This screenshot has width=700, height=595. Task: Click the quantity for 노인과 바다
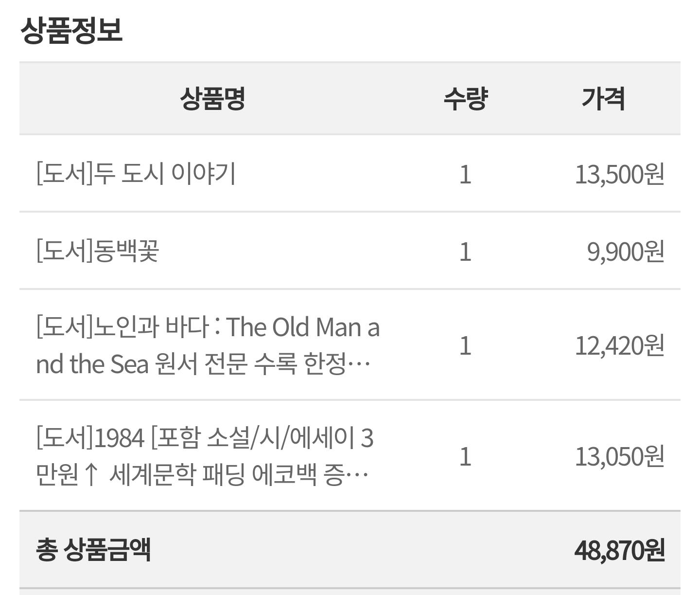[x=465, y=345]
